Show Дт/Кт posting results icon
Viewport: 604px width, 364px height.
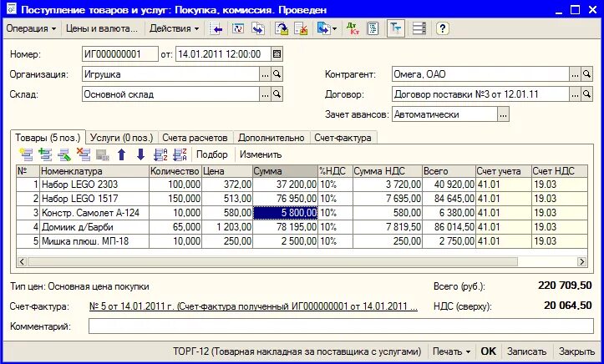pyautogui.click(x=353, y=28)
